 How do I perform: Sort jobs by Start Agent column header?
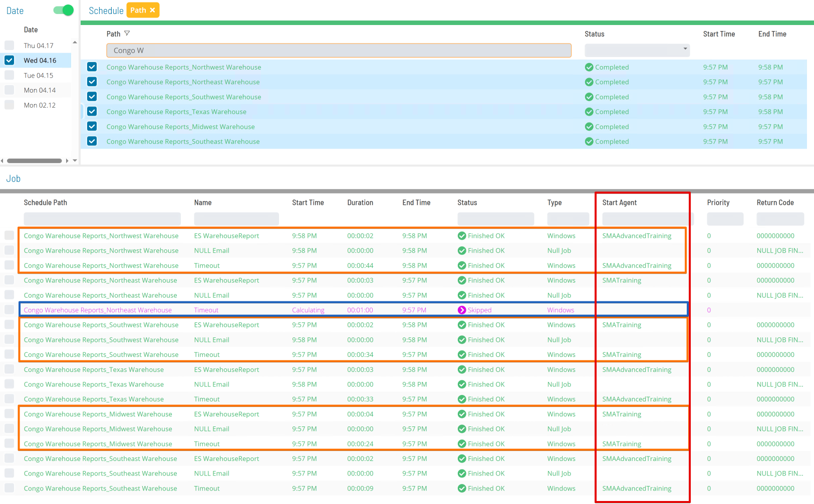pos(619,203)
